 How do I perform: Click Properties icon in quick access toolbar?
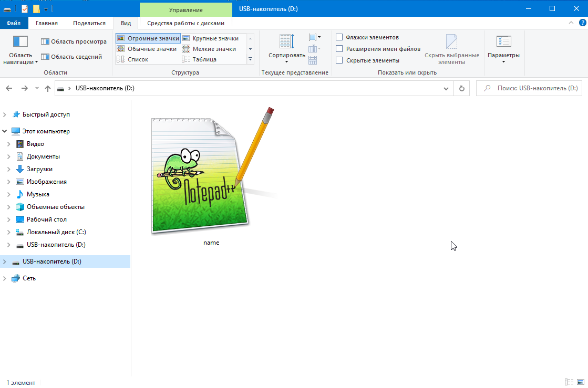24,8
